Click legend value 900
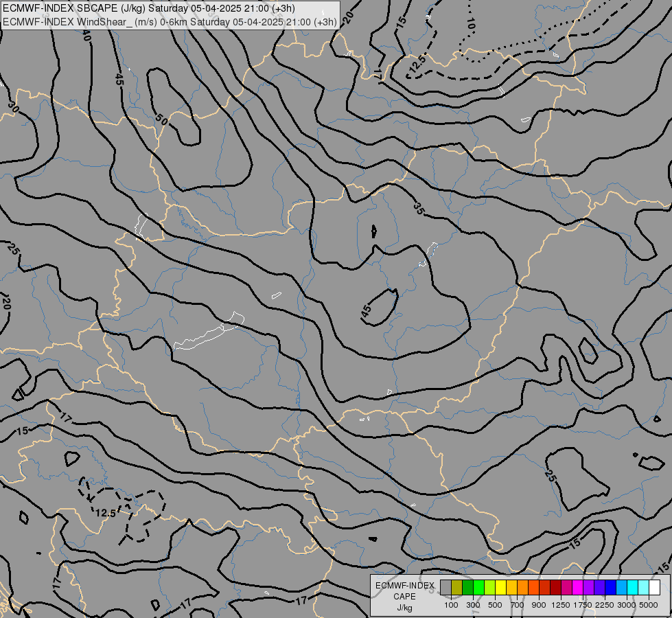 click(x=539, y=605)
